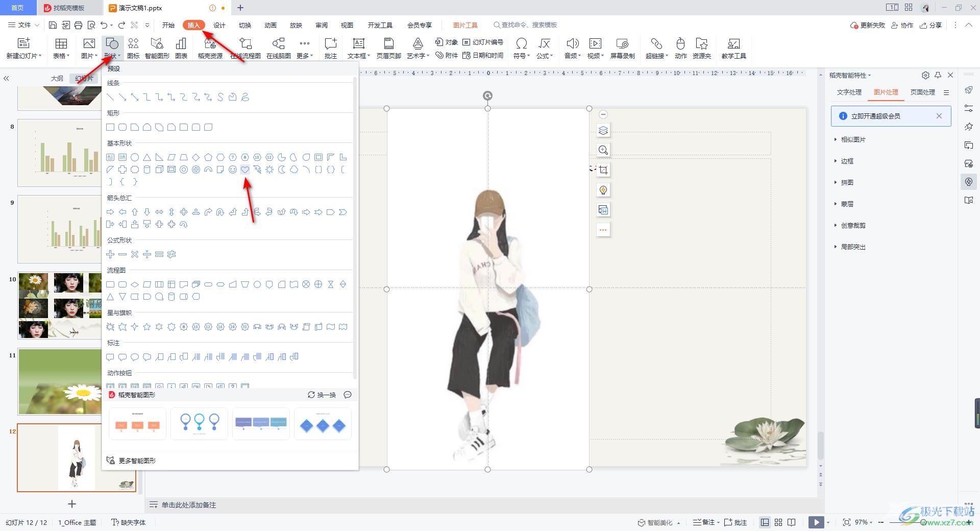Screen dimensions: 980x531
Task: Open 页眉页脚 header and footer
Action: coord(388,49)
